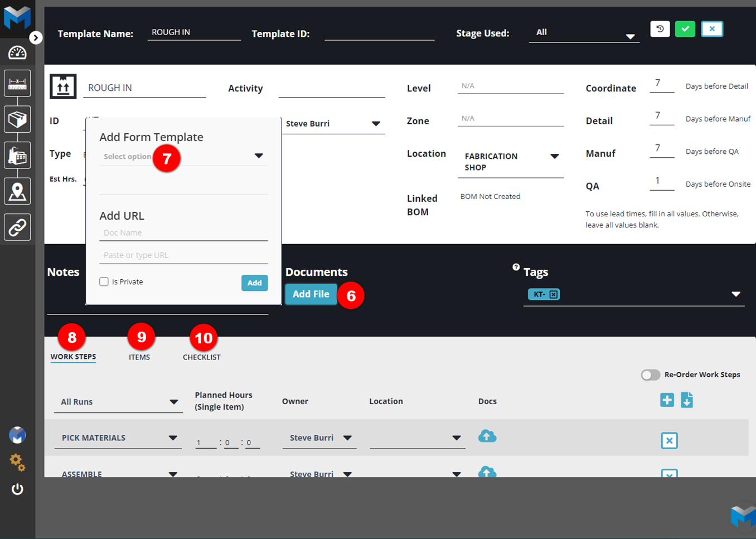The width and height of the screenshot is (756, 539).
Task: Click the power logout icon
Action: [x=17, y=489]
